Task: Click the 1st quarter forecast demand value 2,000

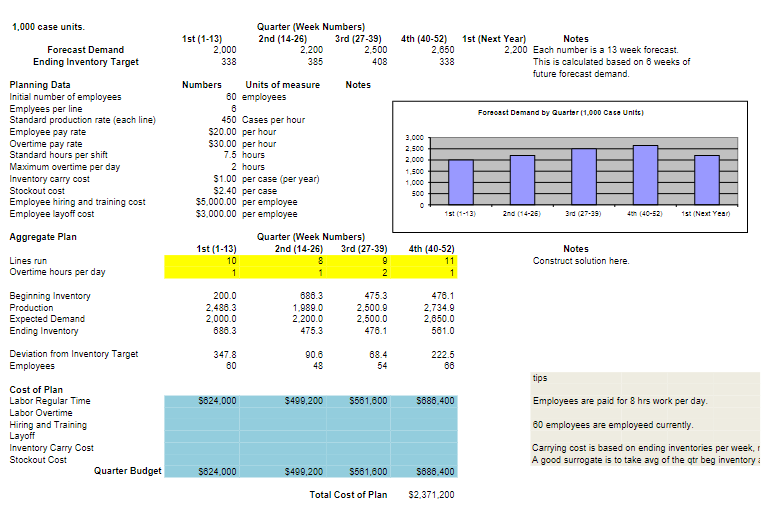Action: point(225,50)
